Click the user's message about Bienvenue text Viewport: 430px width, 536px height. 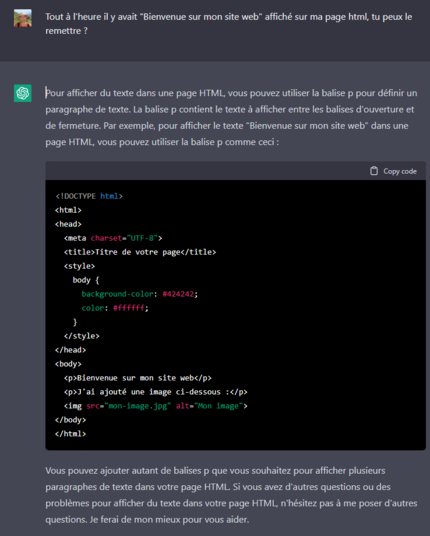229,24
